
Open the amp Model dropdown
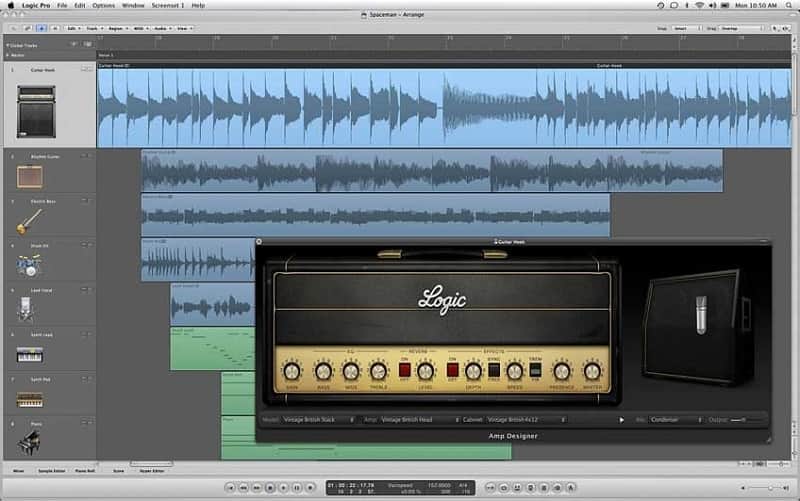pos(319,420)
